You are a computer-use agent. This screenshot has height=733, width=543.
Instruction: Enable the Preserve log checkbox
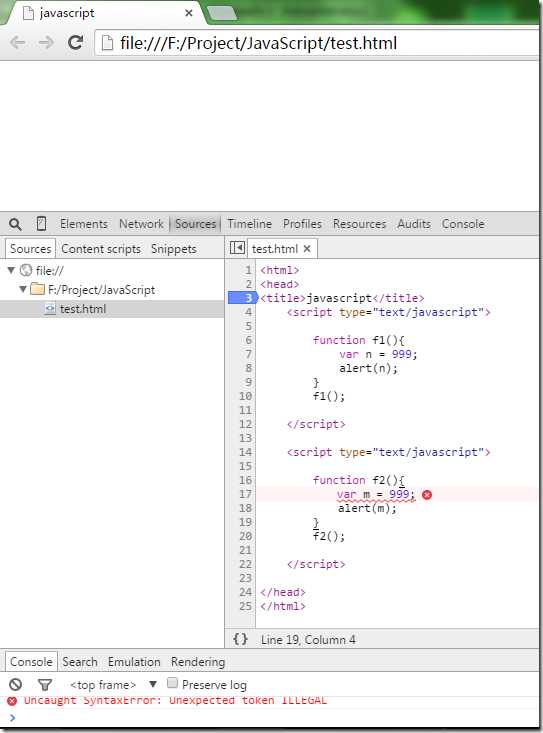[172, 683]
